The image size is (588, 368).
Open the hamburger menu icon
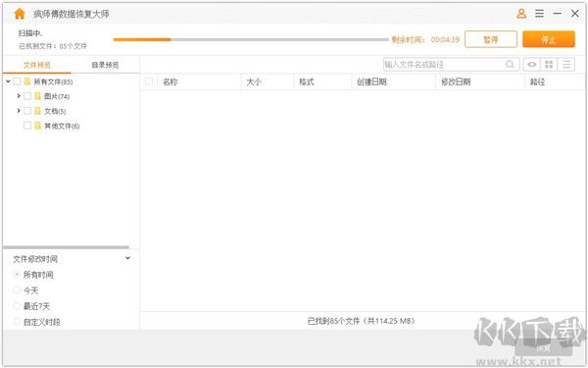[x=539, y=14]
